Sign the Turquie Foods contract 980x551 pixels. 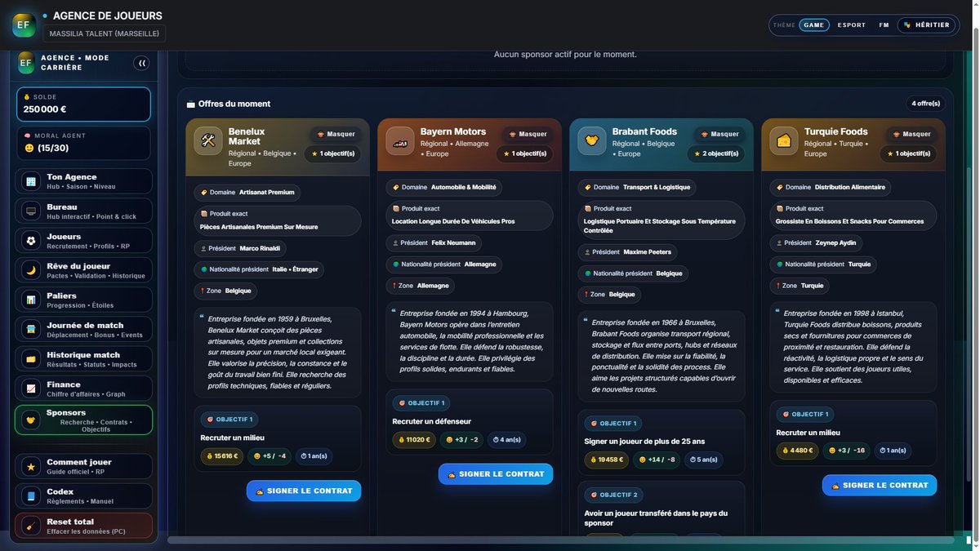coord(880,485)
